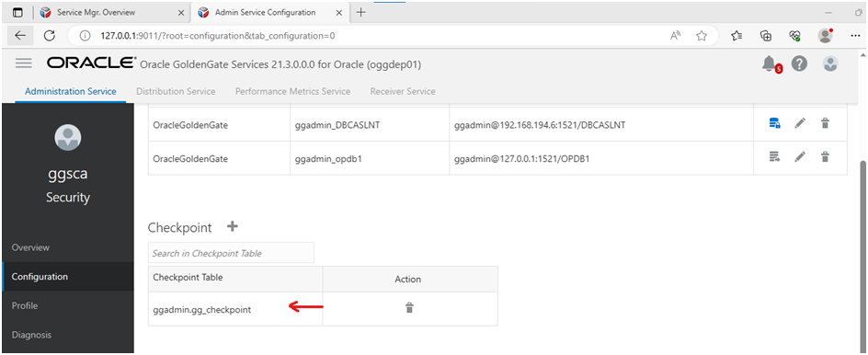
Task: Click OracleGoldenGate domain in DBCASLNT row
Action: click(x=190, y=125)
